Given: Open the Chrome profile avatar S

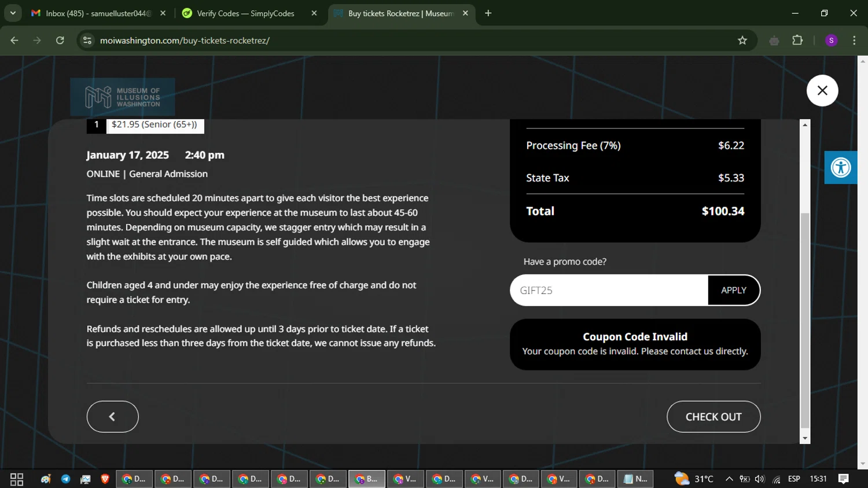Looking at the screenshot, I should tap(831, 41).
